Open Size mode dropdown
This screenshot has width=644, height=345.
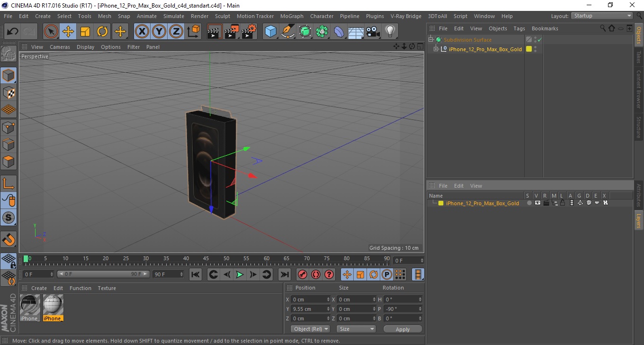pos(356,329)
